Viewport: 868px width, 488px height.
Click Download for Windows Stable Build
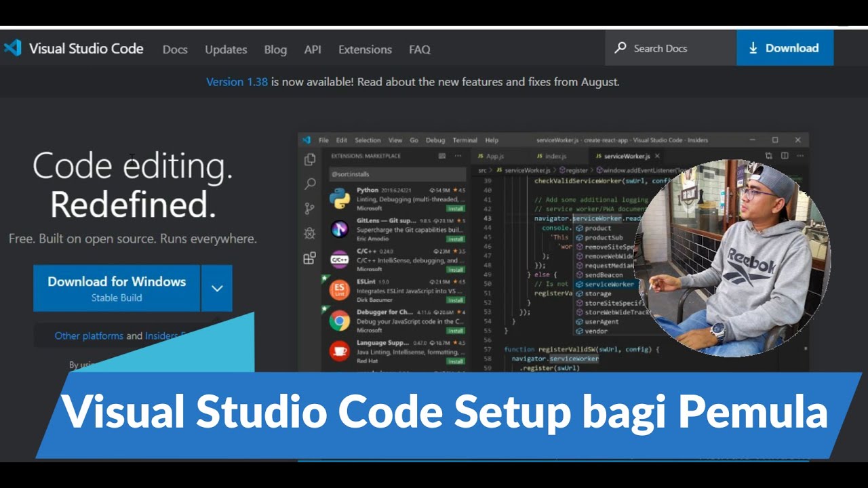pos(117,288)
